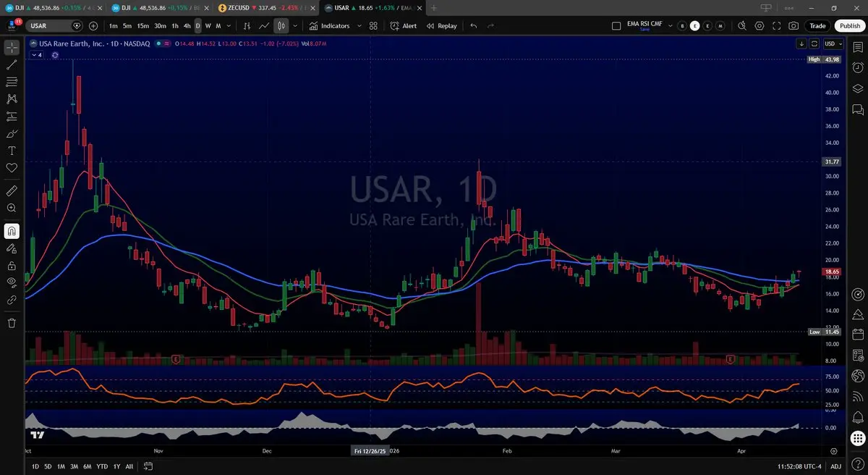This screenshot has width=868, height=475.
Task: Toggle the magnet mode
Action: 12,231
